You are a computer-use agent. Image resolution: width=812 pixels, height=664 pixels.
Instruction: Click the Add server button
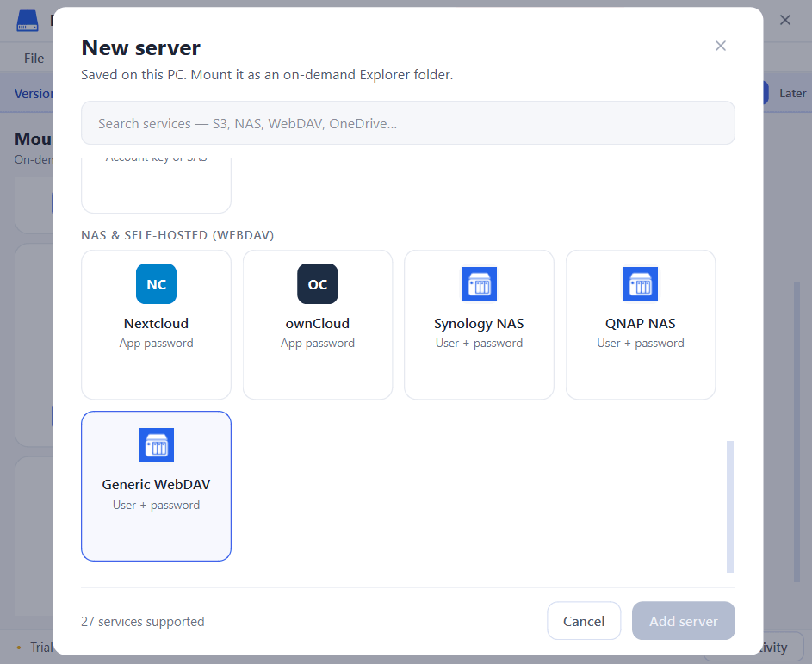[x=683, y=620]
